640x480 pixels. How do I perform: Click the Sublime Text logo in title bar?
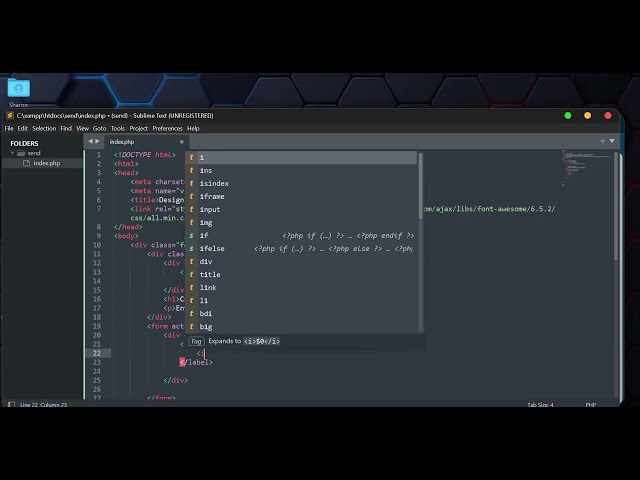pyautogui.click(x=10, y=116)
